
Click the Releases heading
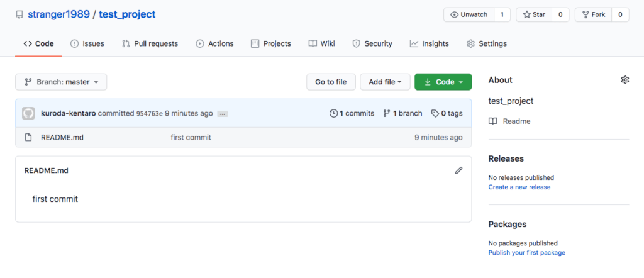506,158
